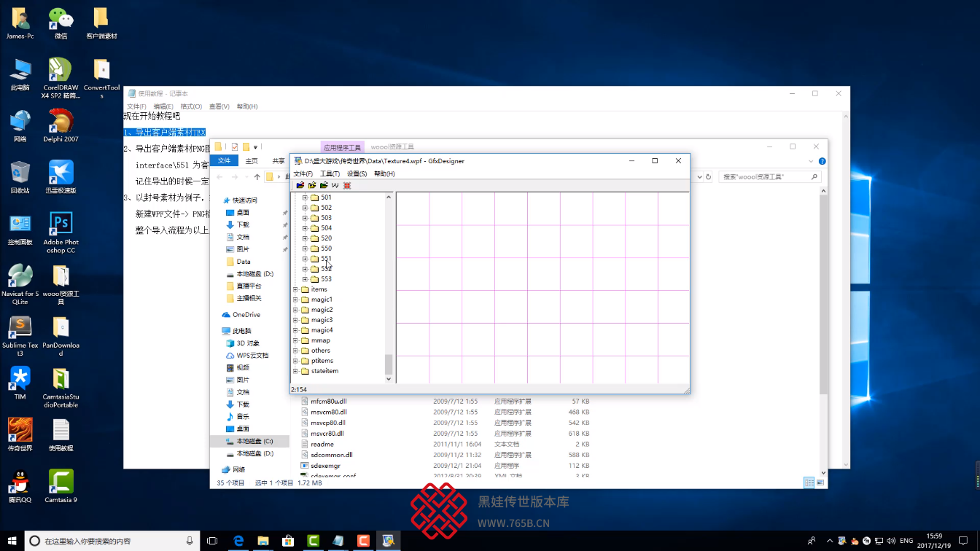Screen dimensions: 980x551
Task: Open 3D 对象 in Explorer sidebar
Action: (x=248, y=343)
